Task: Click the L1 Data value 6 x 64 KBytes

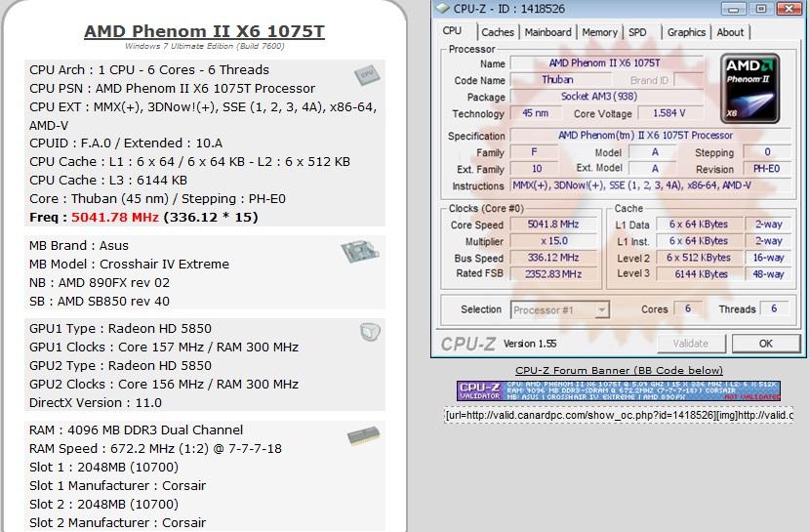Action: pos(699,225)
